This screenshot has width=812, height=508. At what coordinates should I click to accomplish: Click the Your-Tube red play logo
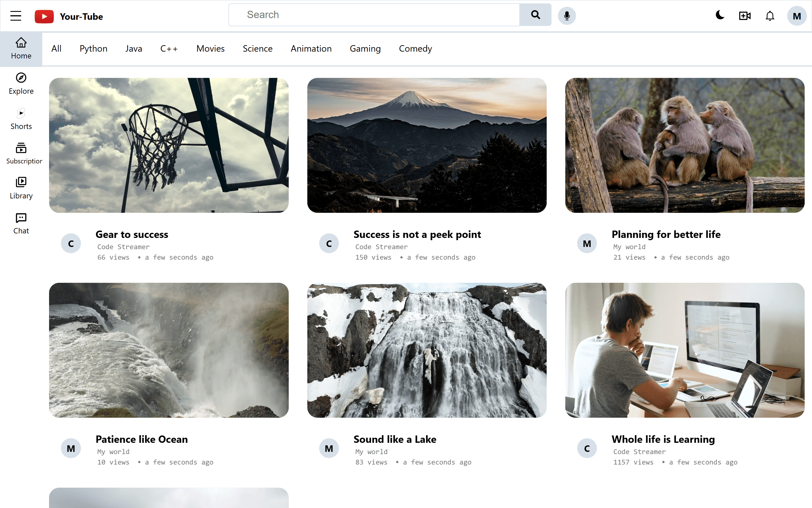(x=44, y=16)
